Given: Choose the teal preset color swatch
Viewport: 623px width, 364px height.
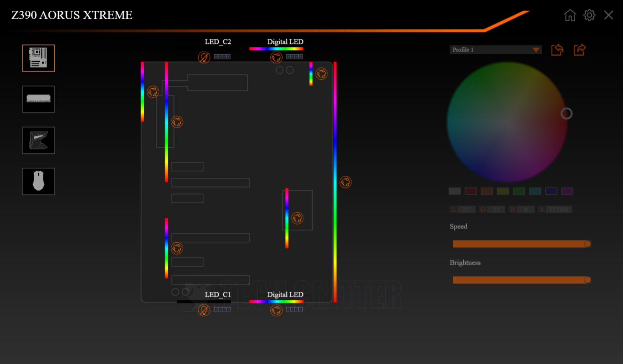Looking at the screenshot, I should pyautogui.click(x=535, y=191).
